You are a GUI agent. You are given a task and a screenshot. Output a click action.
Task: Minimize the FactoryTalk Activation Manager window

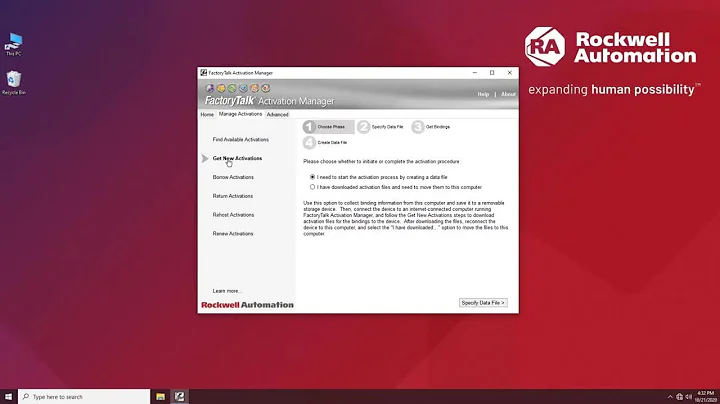pyautogui.click(x=475, y=73)
